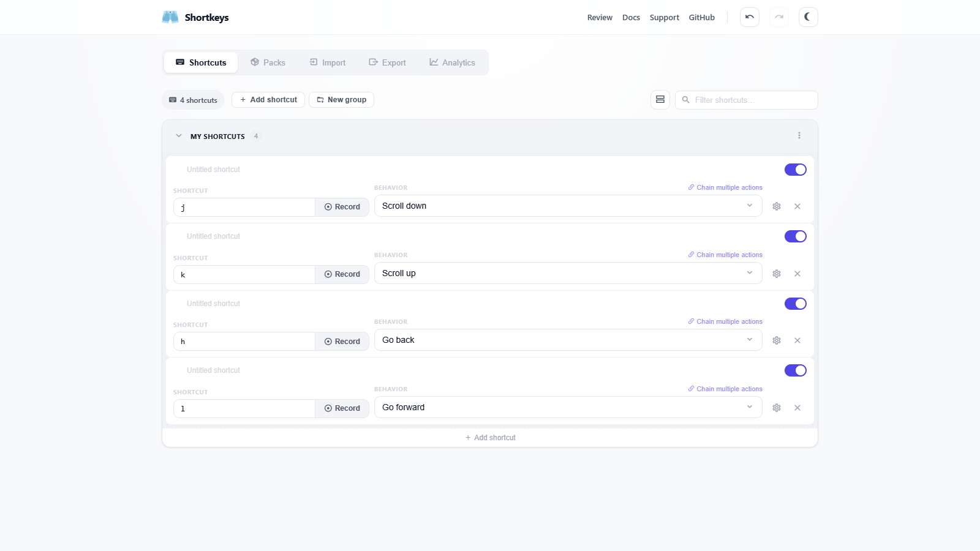Open the Scroll down behavior dropdown
The height and width of the screenshot is (551, 980).
click(x=567, y=206)
